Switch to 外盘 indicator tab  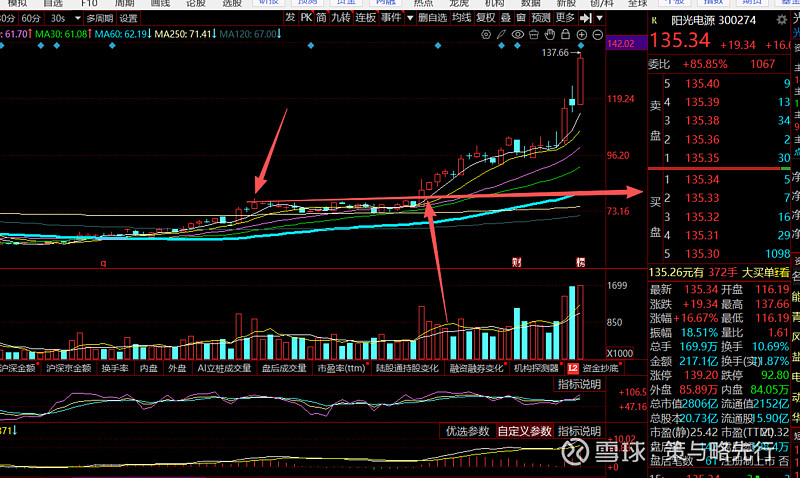(177, 368)
